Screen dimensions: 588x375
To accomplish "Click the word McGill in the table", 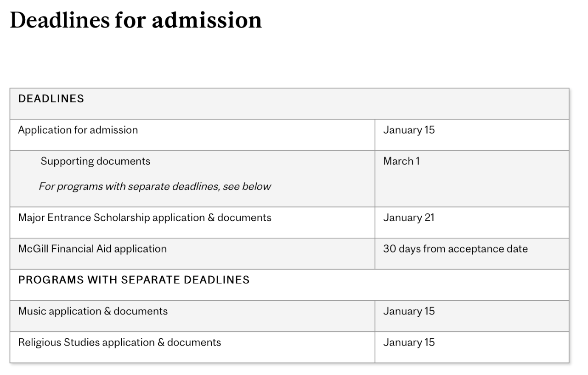I will pos(31,249).
